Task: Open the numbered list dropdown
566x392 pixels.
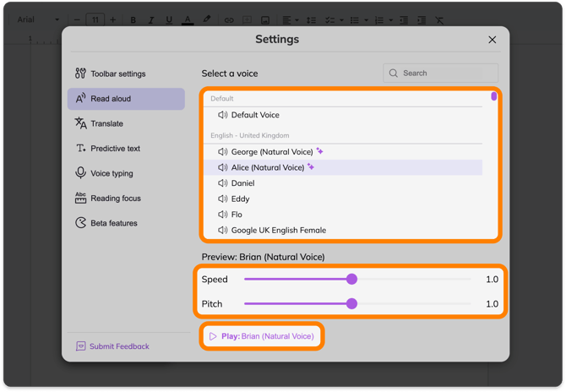Action: (384, 20)
